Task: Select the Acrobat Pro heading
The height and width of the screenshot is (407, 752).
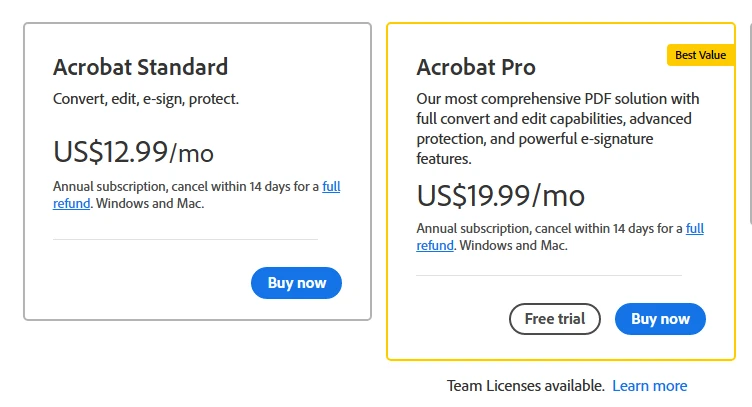Action: (x=476, y=68)
